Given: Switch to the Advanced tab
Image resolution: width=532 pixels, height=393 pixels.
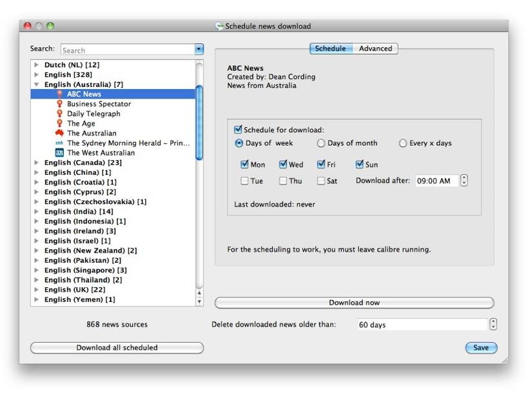Looking at the screenshot, I should point(375,48).
